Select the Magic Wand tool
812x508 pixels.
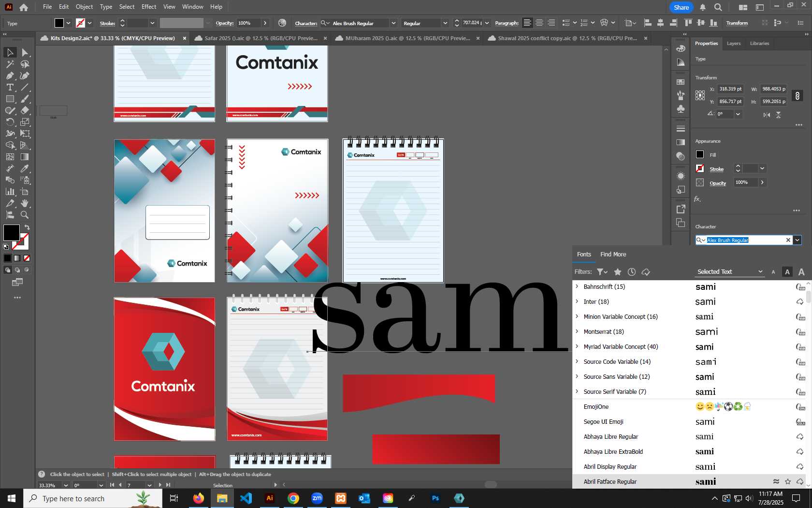tap(10, 64)
